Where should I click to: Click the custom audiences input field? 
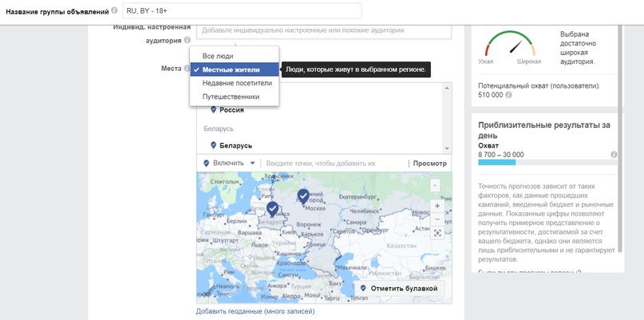pos(324,31)
